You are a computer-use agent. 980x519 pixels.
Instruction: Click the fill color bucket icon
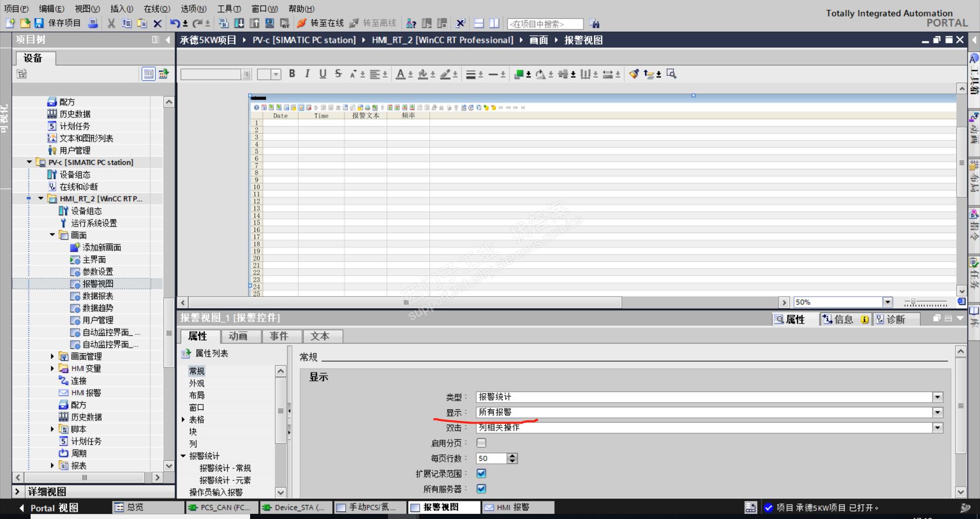click(423, 74)
